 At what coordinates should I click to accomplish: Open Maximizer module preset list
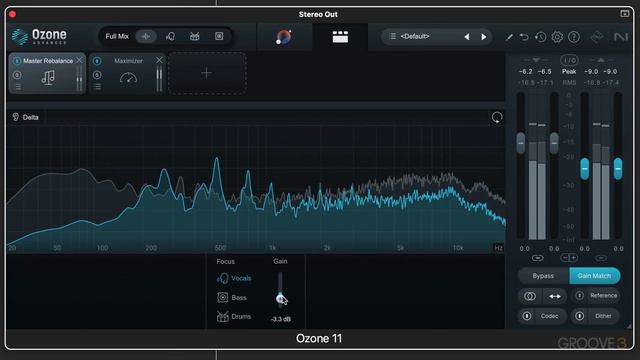pos(98,87)
